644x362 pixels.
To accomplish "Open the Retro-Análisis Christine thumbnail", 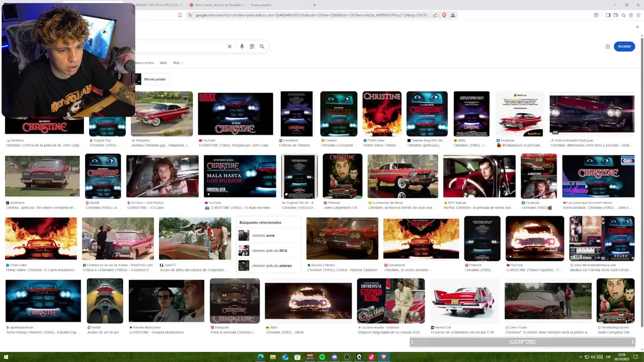I will (x=598, y=176).
